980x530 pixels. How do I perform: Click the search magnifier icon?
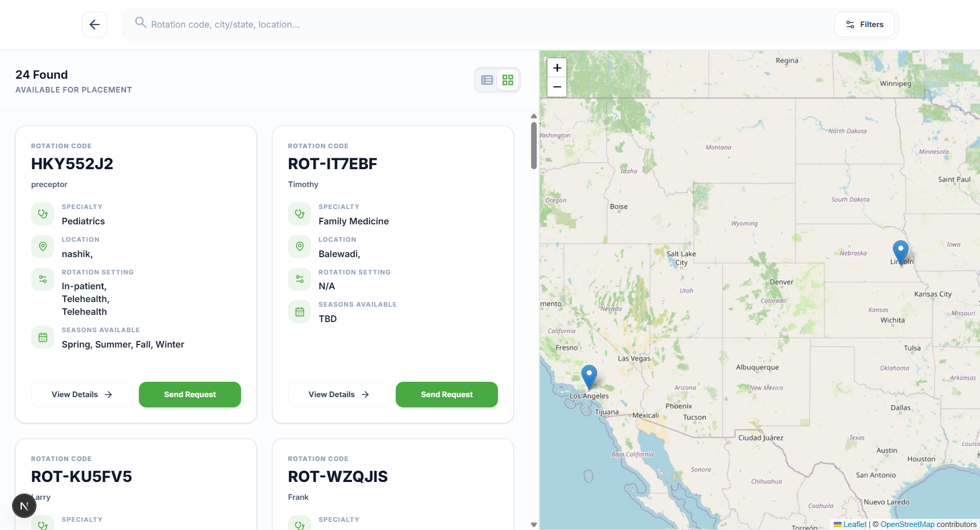tap(140, 22)
